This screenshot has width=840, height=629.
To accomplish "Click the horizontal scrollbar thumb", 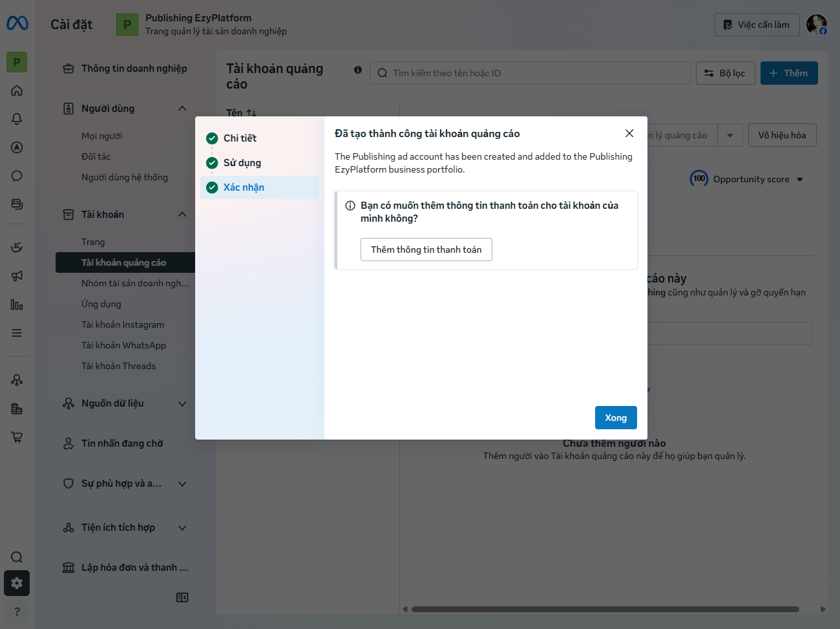I will [x=605, y=609].
